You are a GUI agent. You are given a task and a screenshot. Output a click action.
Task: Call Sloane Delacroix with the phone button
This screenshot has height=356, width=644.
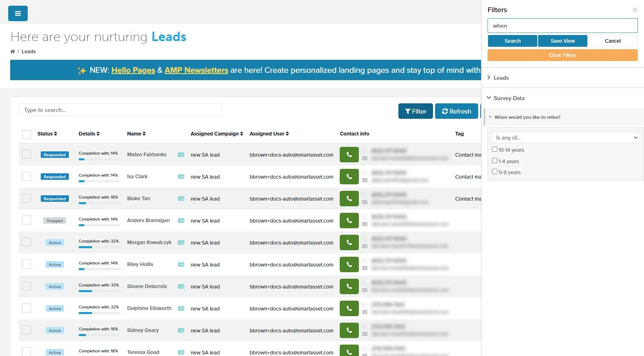(x=349, y=286)
